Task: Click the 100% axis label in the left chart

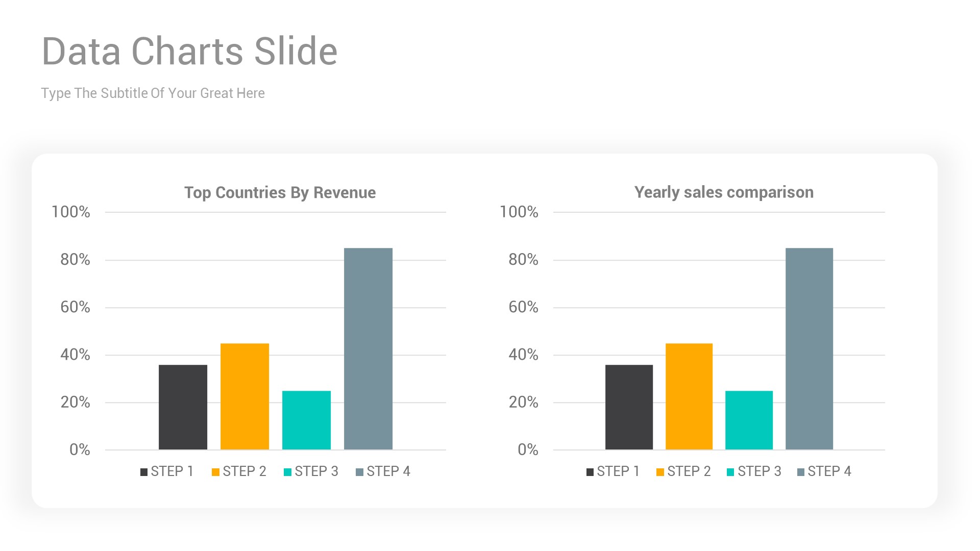Action: pyautogui.click(x=71, y=212)
